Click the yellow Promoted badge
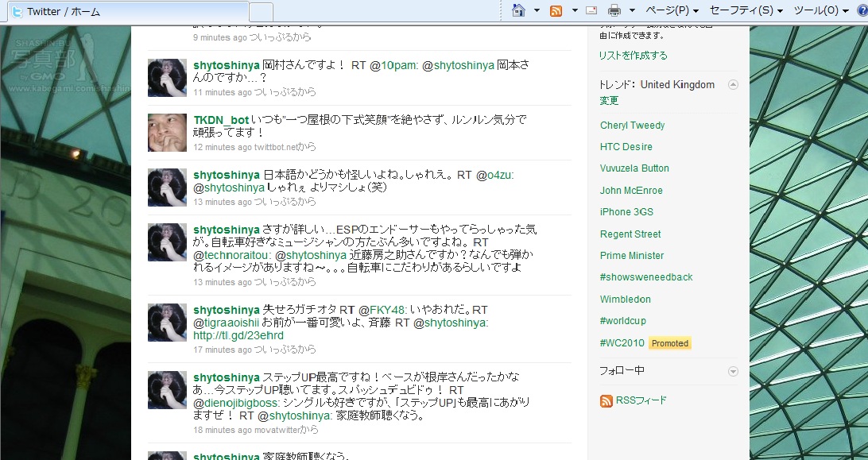Viewport: 868px width, 460px height. [x=670, y=343]
